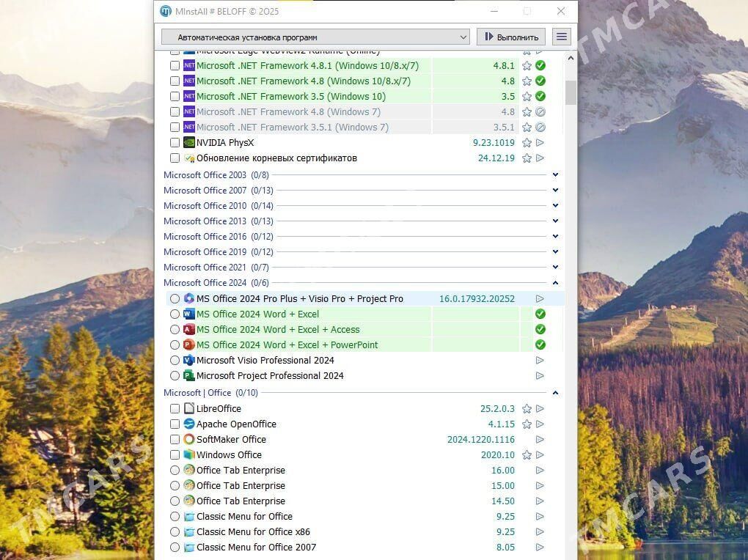Star the Windows Office entry
The image size is (748, 560).
[527, 455]
